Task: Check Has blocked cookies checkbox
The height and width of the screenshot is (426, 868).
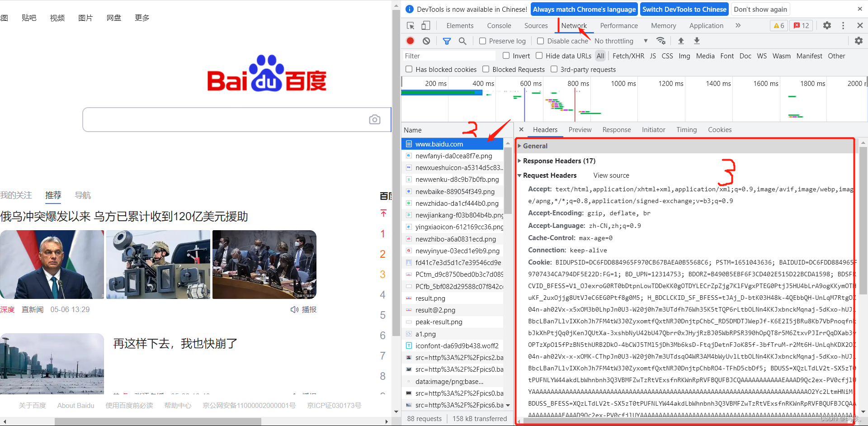Action: tap(409, 69)
